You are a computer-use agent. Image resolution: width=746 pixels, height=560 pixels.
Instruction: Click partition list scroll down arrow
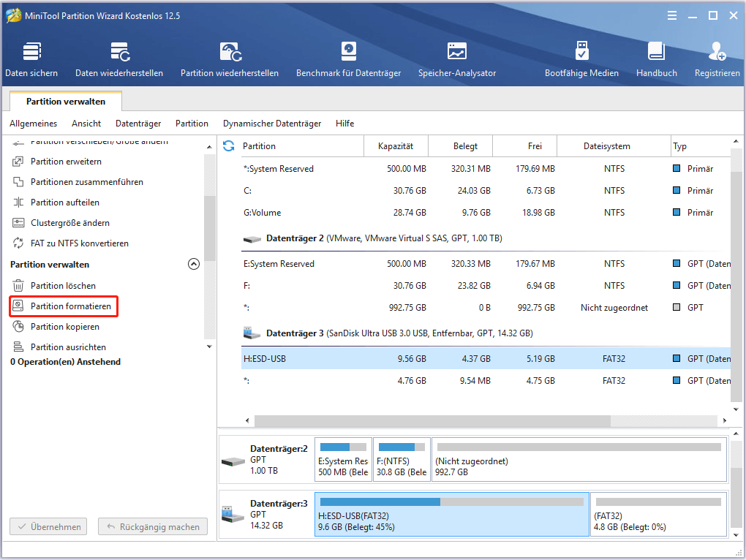tap(736, 409)
